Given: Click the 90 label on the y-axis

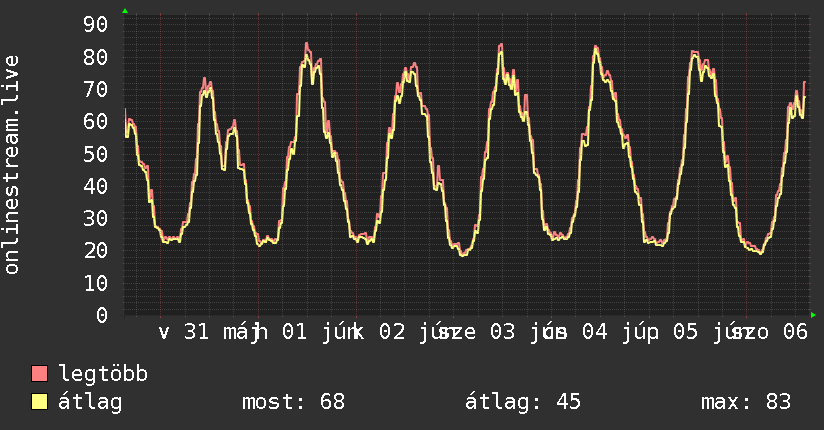Looking at the screenshot, I should click(x=96, y=24).
